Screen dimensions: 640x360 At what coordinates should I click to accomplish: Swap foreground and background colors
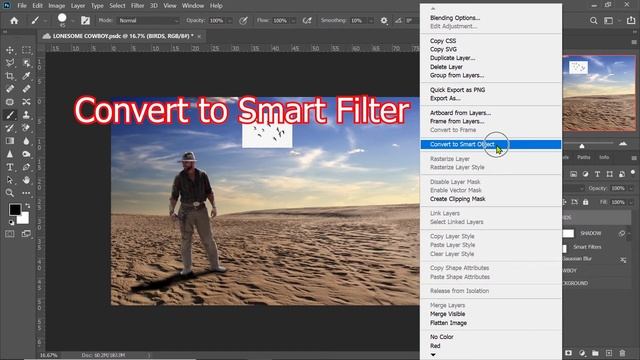[x=28, y=205]
